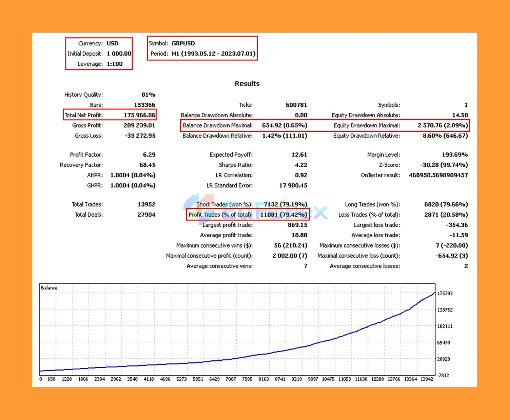
Task: Click the Largest profit trade value 869.15
Action: pos(298,225)
